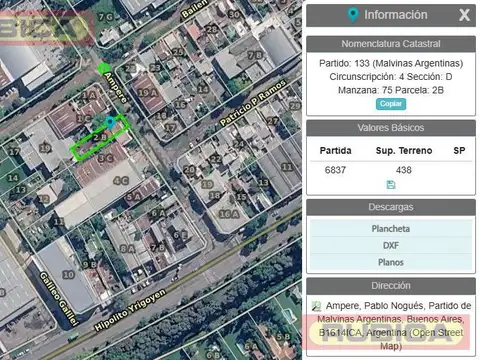Click the Sup. Terreno column header
The image size is (480, 360).
[404, 151]
